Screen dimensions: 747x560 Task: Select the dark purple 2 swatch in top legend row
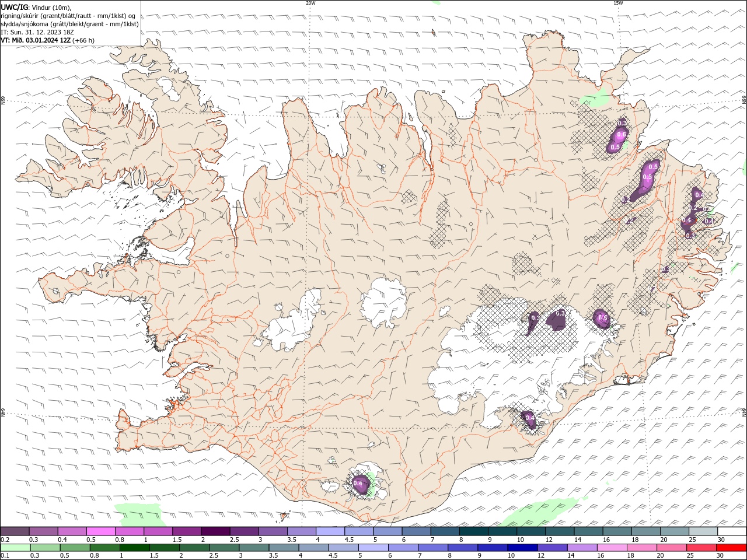[x=215, y=531]
